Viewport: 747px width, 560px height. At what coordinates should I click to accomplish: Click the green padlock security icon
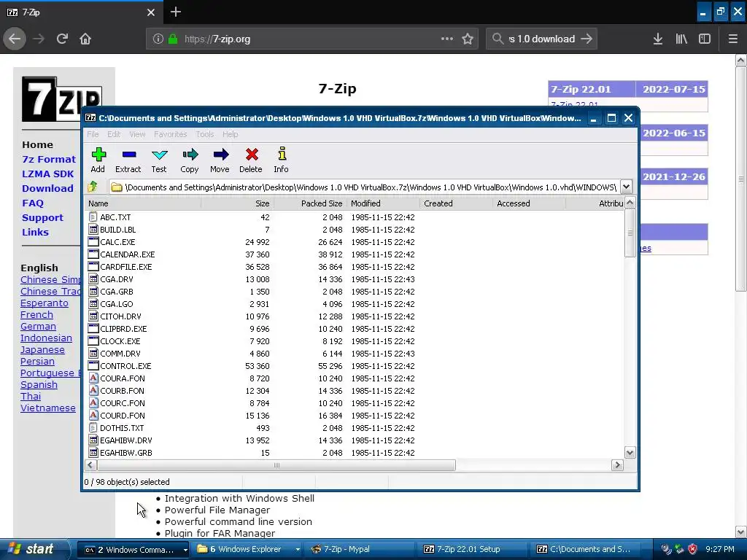point(173,39)
